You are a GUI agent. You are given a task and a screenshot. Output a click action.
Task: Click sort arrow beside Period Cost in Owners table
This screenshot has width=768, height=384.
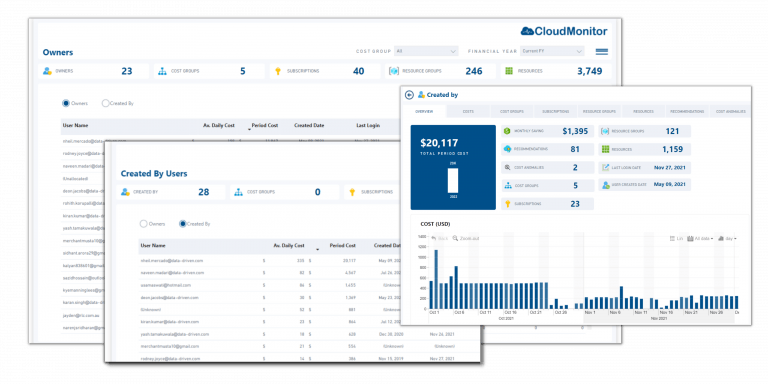pyautogui.click(x=249, y=129)
